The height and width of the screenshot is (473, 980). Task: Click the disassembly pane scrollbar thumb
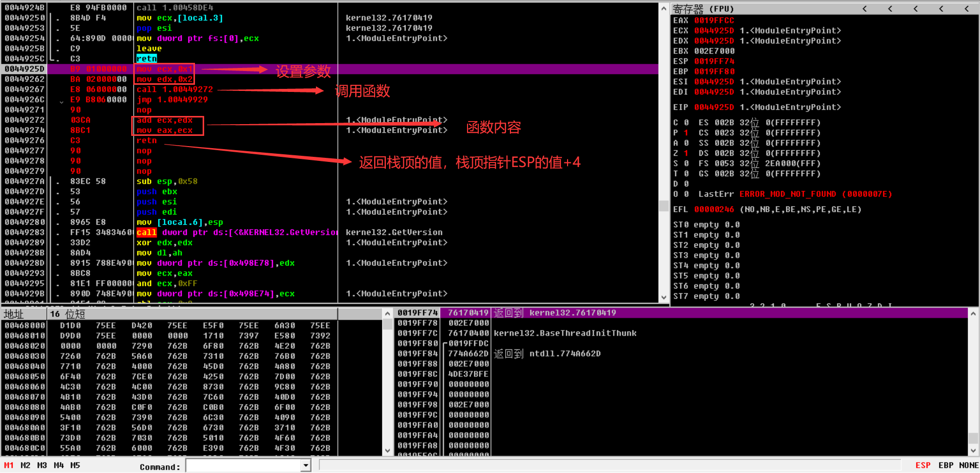(x=664, y=206)
